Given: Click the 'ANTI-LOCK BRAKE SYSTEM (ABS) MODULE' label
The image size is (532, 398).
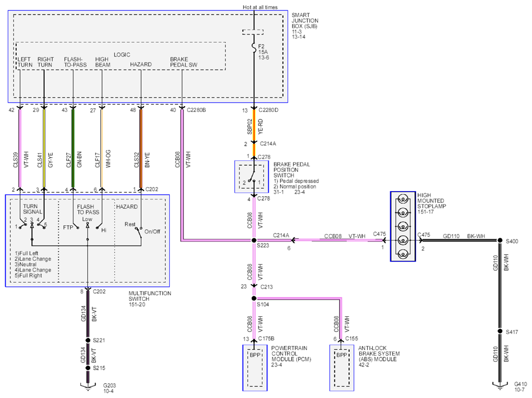Looking at the screenshot, I should pyautogui.click(x=379, y=354).
